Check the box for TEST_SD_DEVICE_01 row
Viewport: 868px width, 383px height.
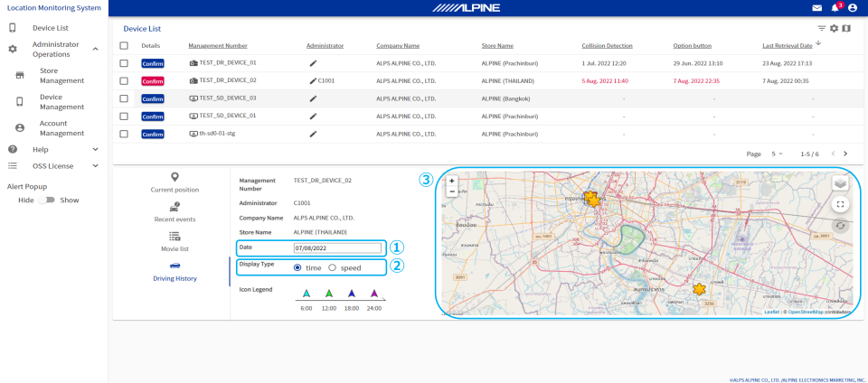point(124,116)
